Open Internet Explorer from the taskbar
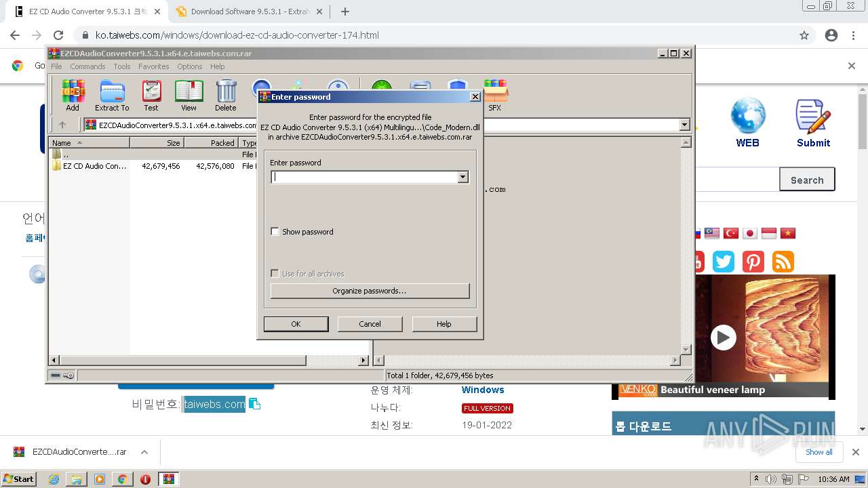Viewport: 868px width, 488px height. point(54,479)
